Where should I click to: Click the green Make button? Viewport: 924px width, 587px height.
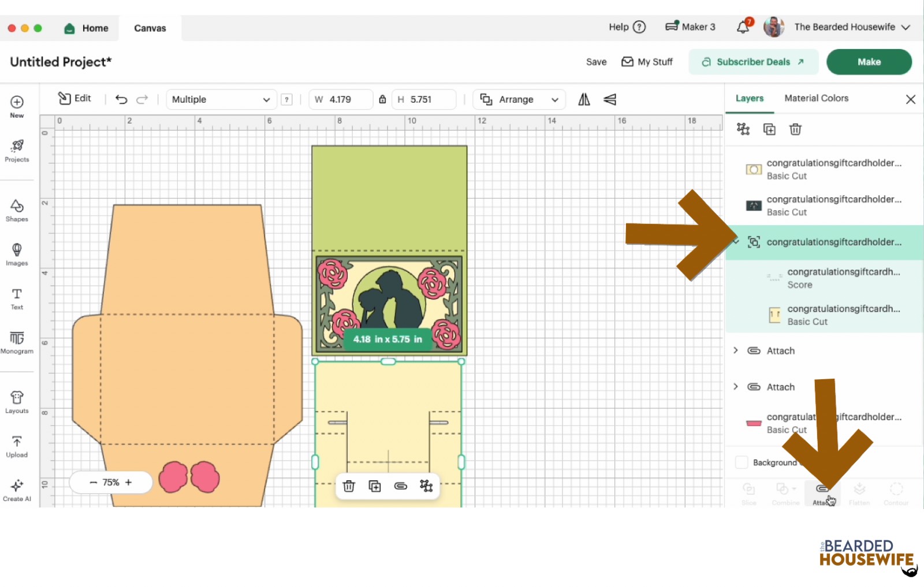coord(869,62)
